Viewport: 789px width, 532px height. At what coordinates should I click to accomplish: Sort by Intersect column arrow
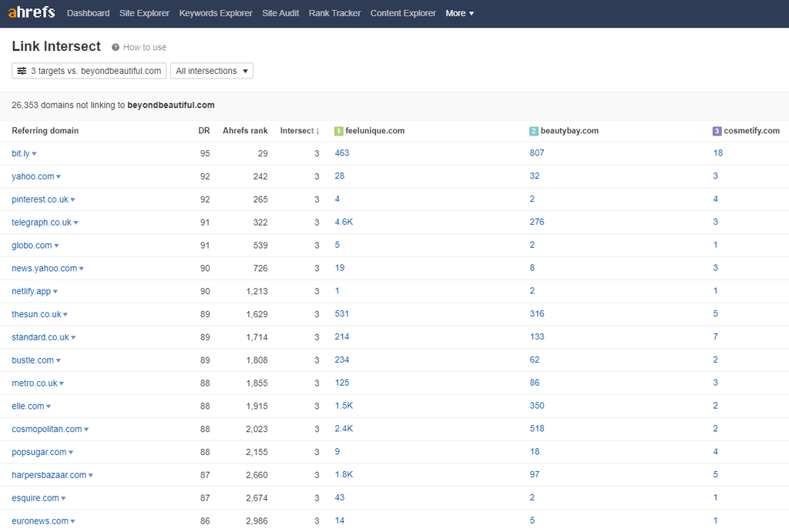click(x=317, y=131)
